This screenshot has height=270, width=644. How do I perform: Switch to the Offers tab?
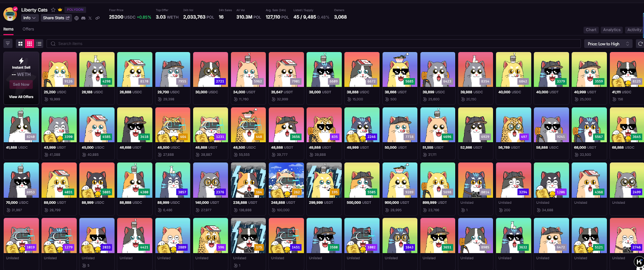pyautogui.click(x=28, y=29)
